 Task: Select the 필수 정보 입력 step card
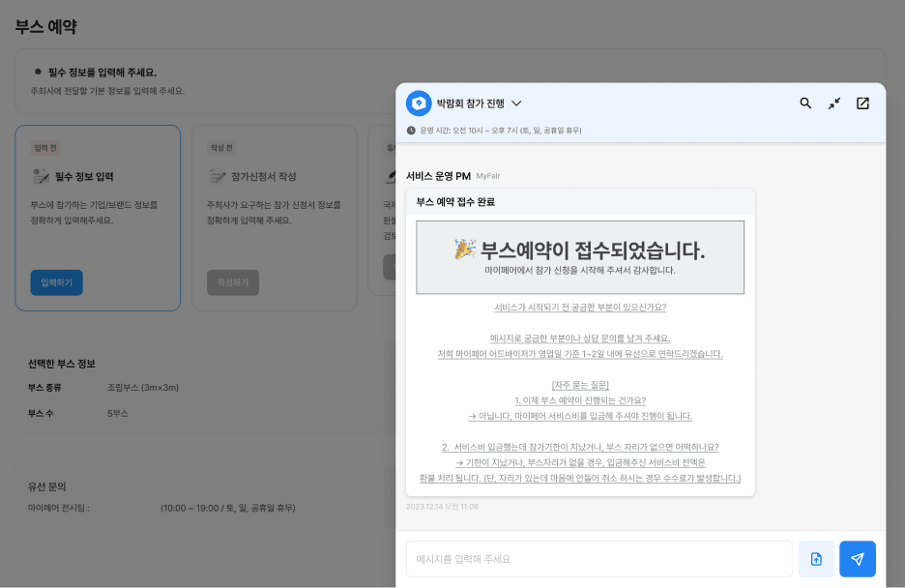click(98, 218)
